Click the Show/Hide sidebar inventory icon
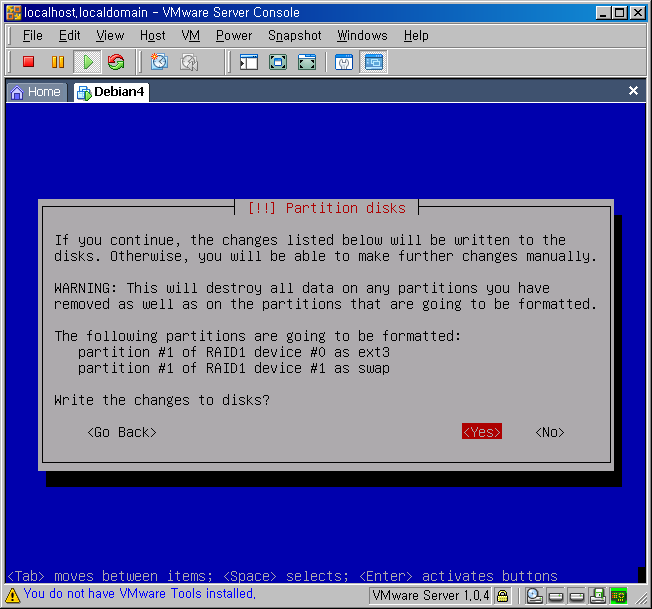This screenshot has width=652, height=609. [249, 62]
